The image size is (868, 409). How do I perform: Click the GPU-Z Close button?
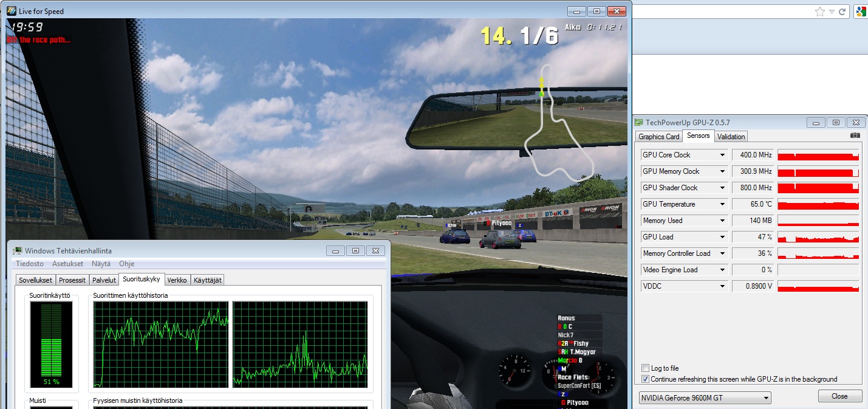tap(840, 396)
